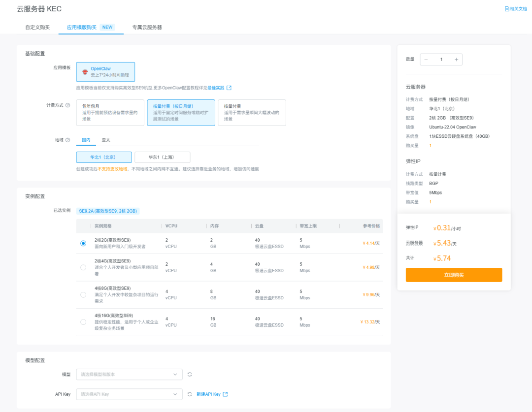Click the help icon beside 地域
Screen dimensions: 532x412
click(x=68, y=140)
